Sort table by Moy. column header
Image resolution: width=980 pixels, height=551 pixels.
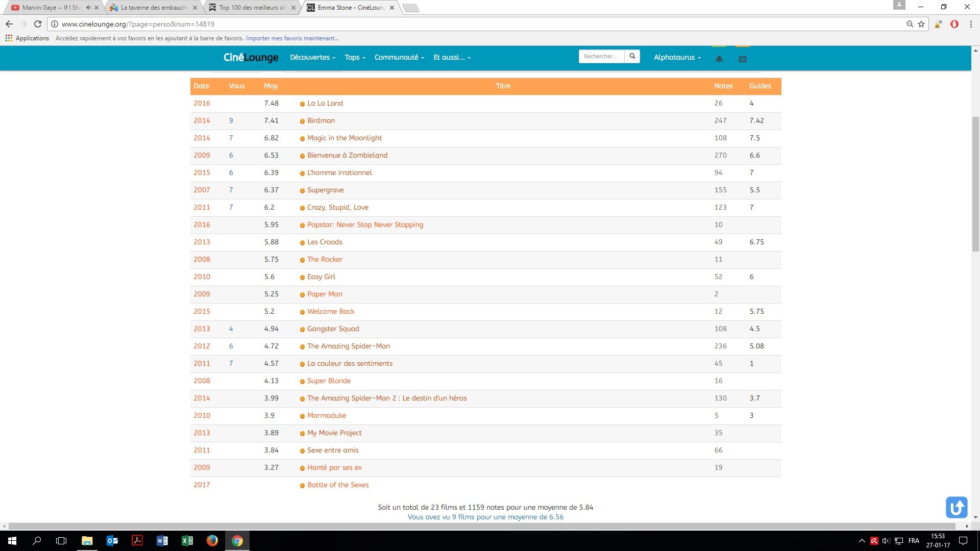click(271, 86)
